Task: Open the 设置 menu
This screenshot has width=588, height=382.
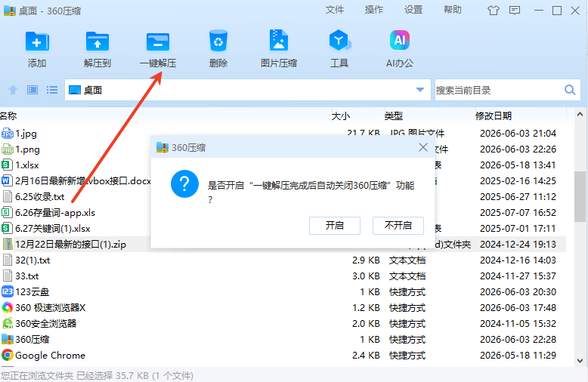Action: tap(413, 10)
